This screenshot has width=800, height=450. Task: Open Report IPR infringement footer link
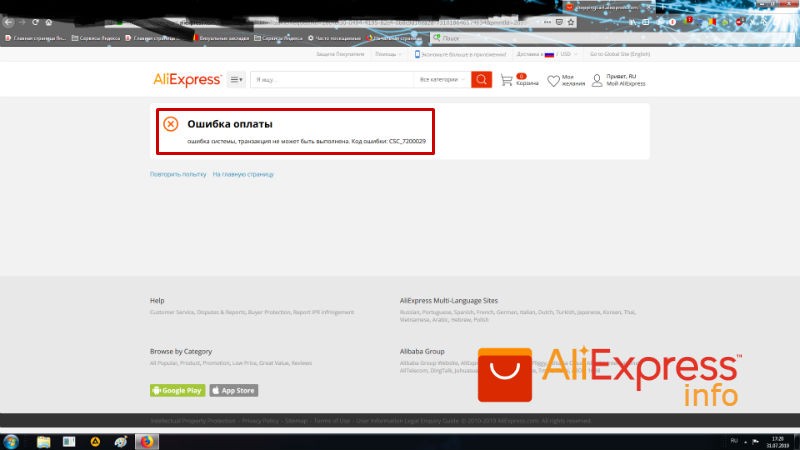(323, 312)
